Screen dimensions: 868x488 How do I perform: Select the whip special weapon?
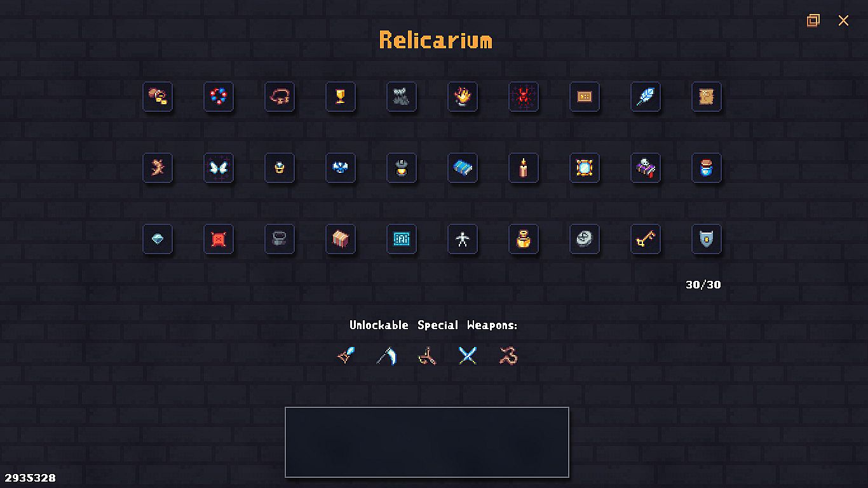(x=508, y=356)
